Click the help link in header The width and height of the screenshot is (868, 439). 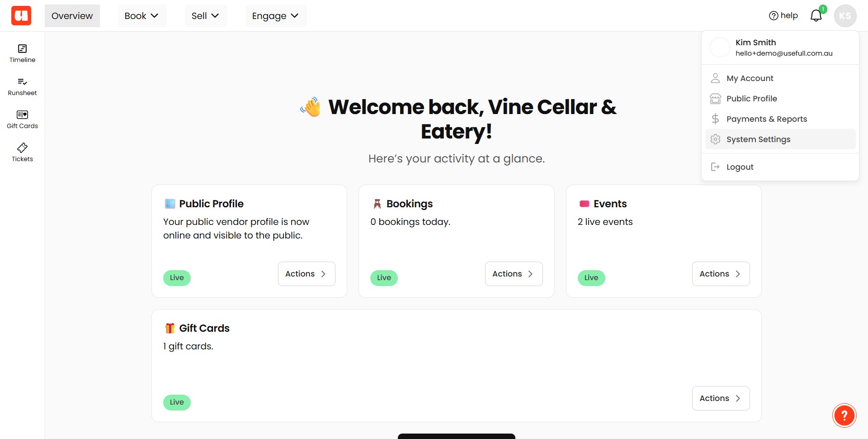(x=783, y=16)
